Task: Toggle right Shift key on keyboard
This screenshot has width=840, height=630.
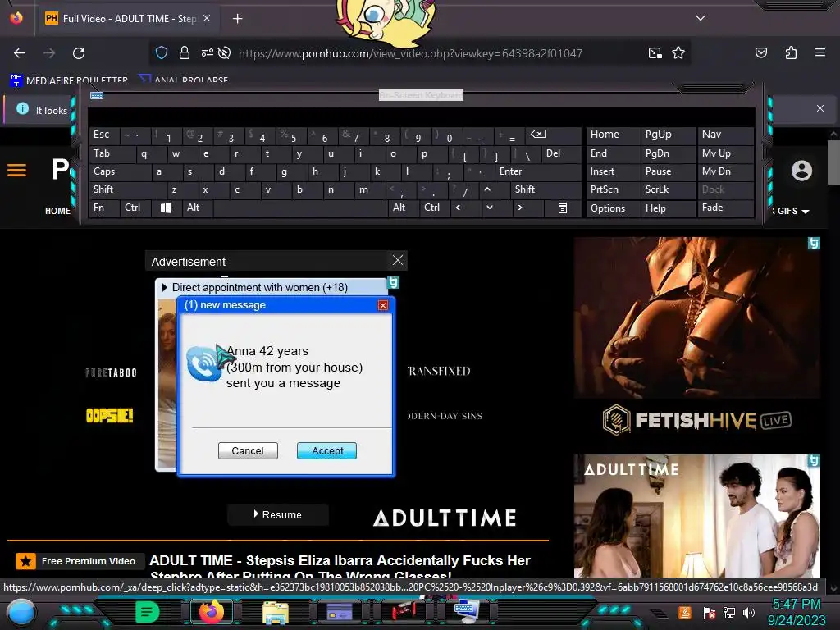Action: [545, 189]
